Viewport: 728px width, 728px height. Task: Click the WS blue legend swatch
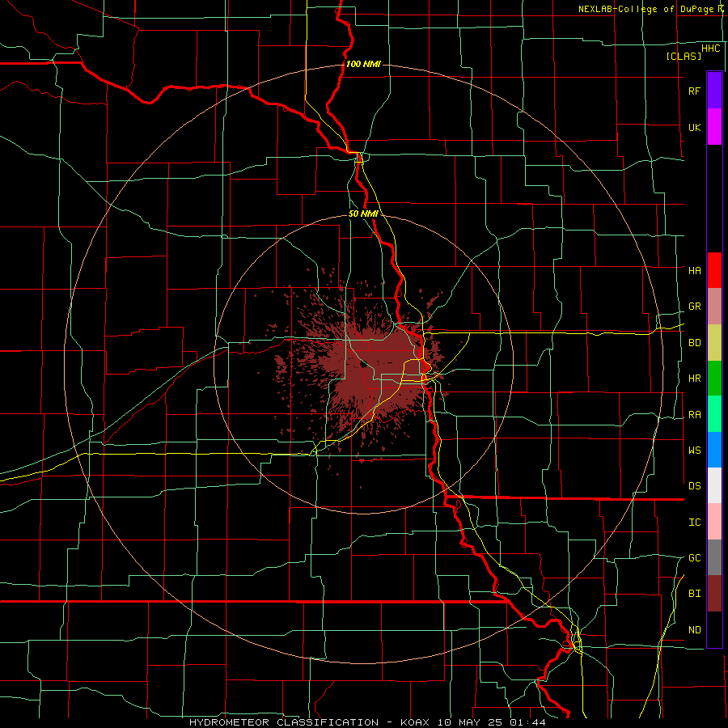(x=714, y=450)
